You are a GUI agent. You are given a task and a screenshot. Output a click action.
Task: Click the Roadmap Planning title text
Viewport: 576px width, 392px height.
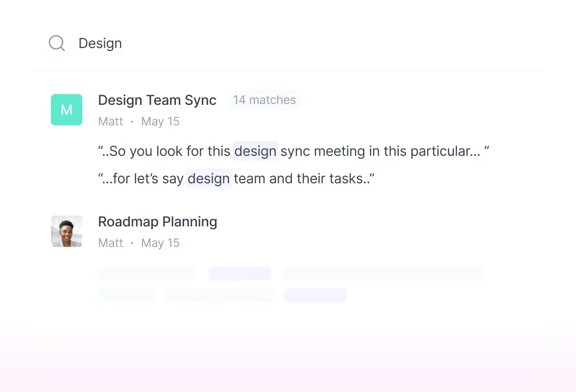pyautogui.click(x=157, y=221)
